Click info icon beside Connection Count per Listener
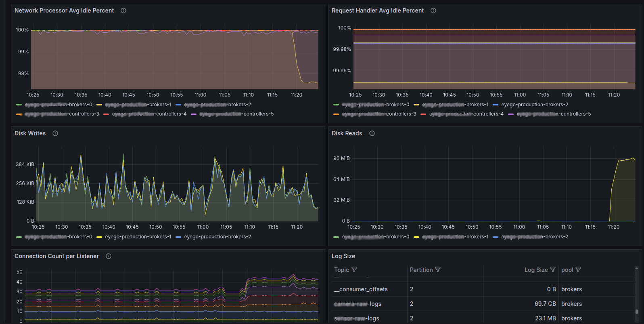The height and width of the screenshot is (324, 644). [109, 256]
